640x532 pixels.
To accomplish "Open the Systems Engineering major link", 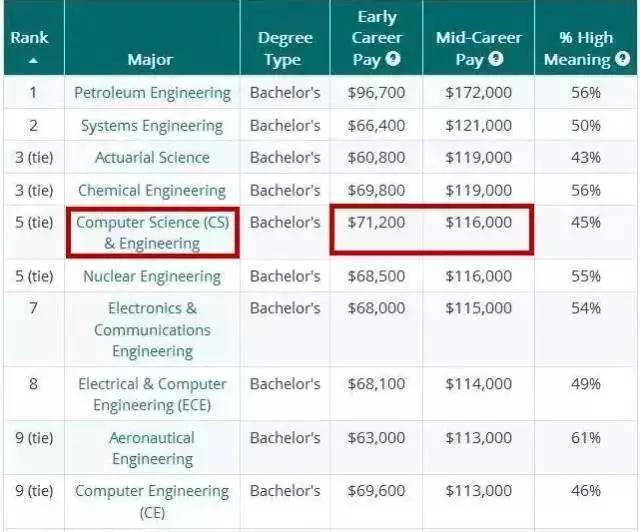I will tap(152, 126).
